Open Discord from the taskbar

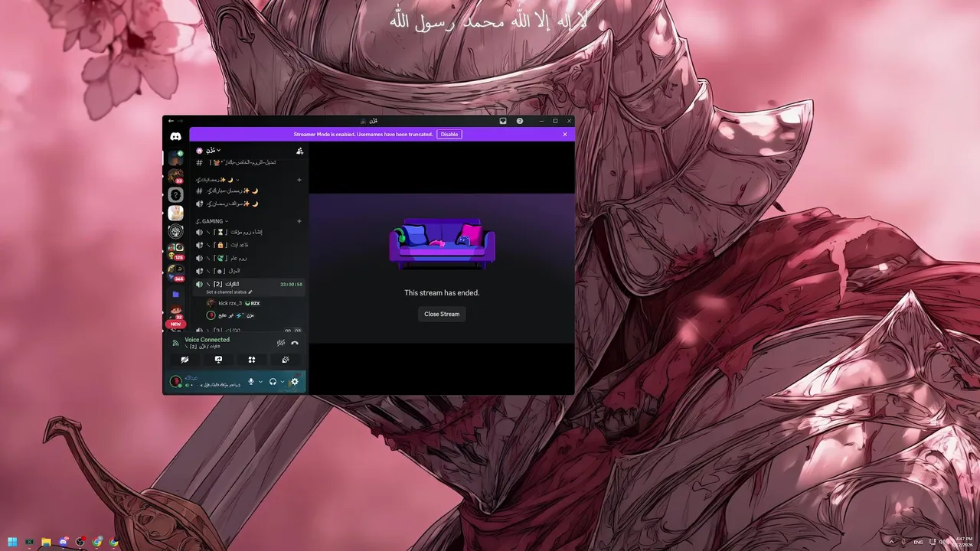click(x=63, y=542)
